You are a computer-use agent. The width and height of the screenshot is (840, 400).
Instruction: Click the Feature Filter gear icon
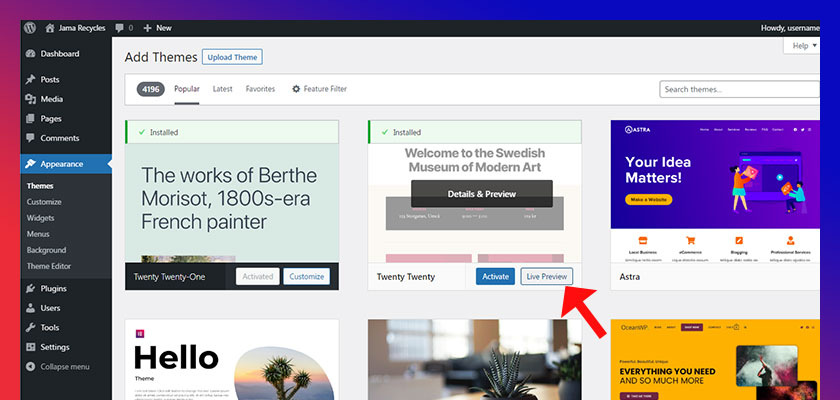(x=296, y=89)
